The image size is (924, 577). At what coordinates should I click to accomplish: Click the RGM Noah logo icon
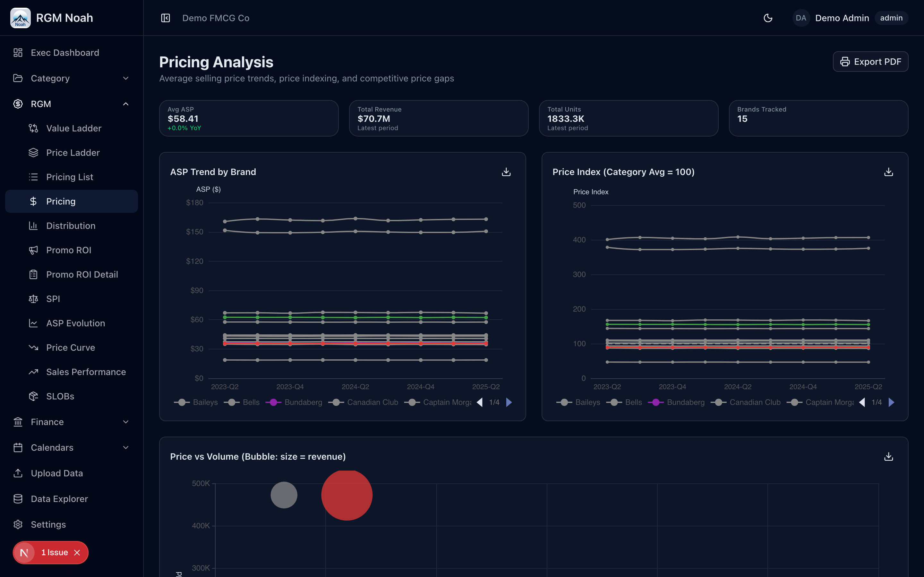(20, 18)
